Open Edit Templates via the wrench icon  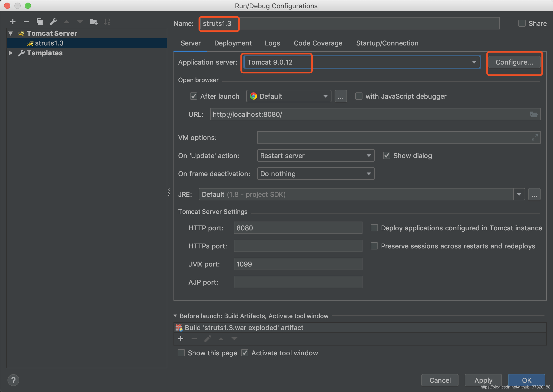click(53, 22)
